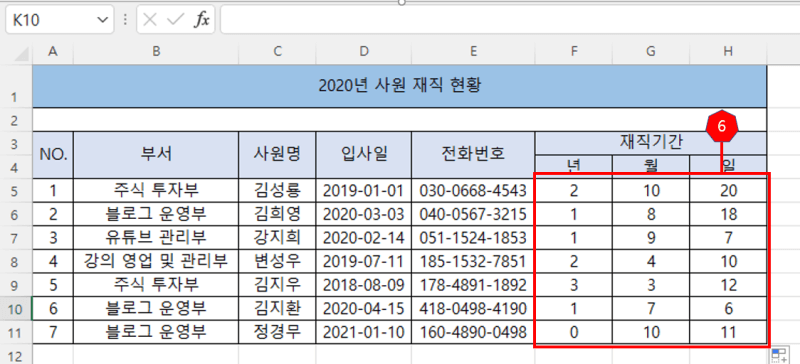Open the Name Box dropdown arrow
Screen dimensions: 800x364
[x=103, y=20]
